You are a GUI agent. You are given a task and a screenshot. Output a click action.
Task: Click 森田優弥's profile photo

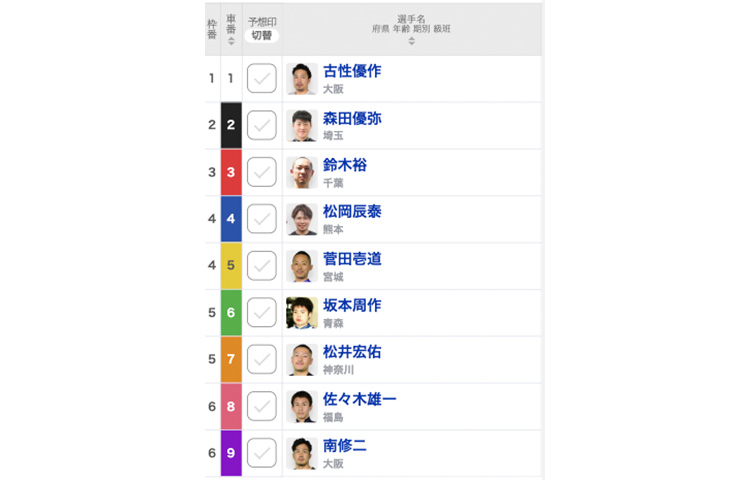[302, 125]
